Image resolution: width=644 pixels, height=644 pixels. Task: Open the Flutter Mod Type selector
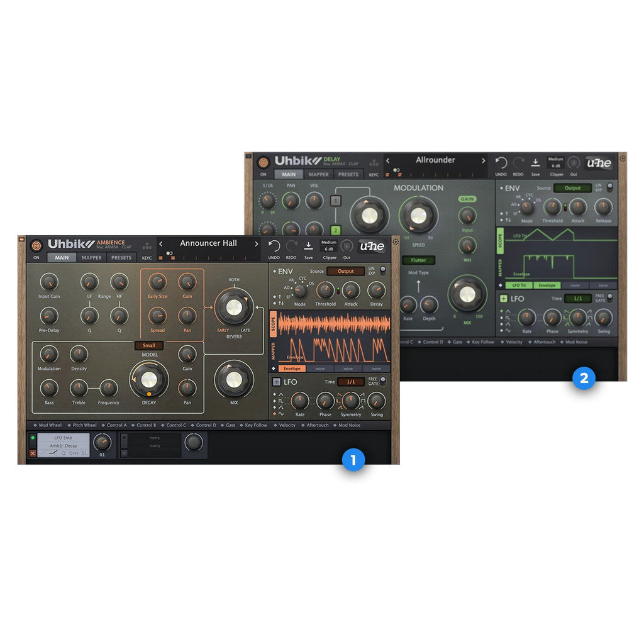point(418,260)
